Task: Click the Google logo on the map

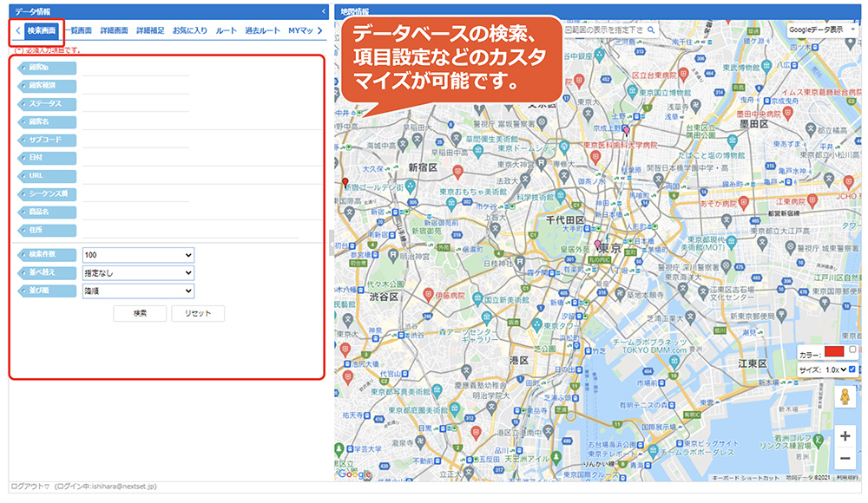Action: pyautogui.click(x=354, y=474)
